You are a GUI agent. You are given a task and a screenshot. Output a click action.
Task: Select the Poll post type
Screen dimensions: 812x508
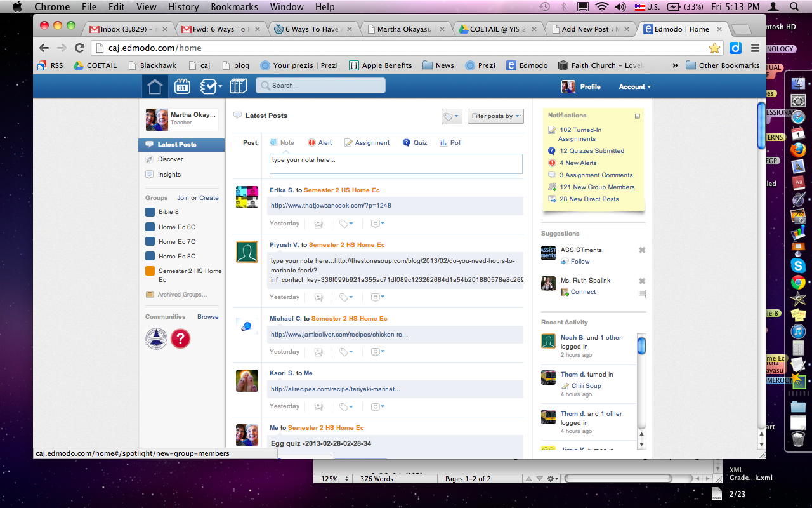coord(450,142)
